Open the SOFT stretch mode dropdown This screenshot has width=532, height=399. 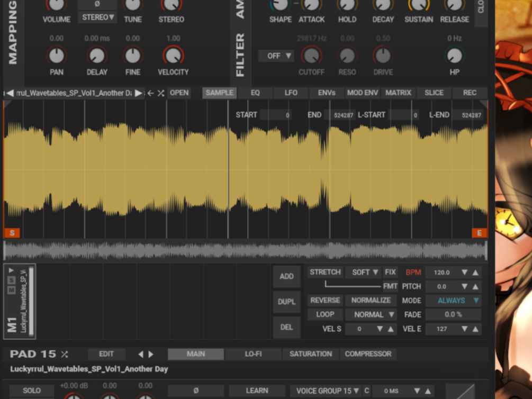coord(363,272)
